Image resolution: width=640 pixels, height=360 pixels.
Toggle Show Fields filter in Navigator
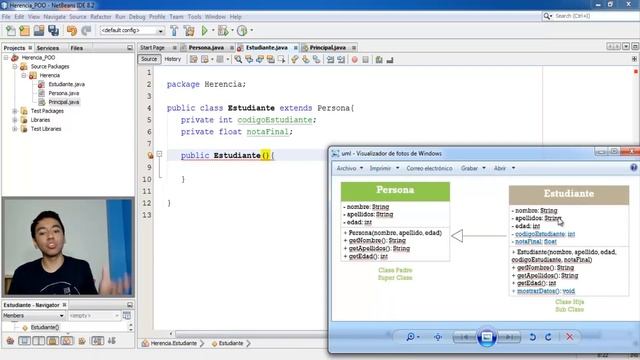24,340
